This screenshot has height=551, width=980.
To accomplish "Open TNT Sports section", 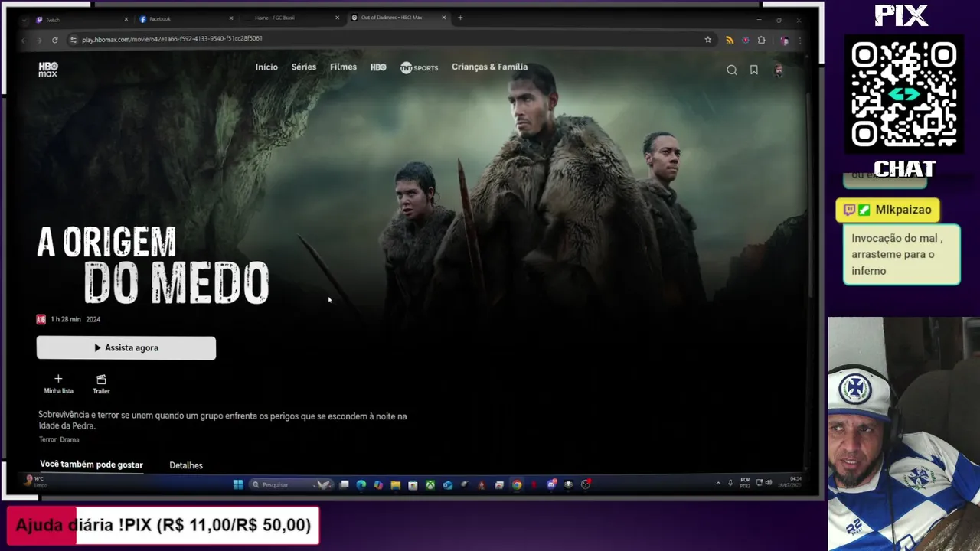I will [419, 67].
